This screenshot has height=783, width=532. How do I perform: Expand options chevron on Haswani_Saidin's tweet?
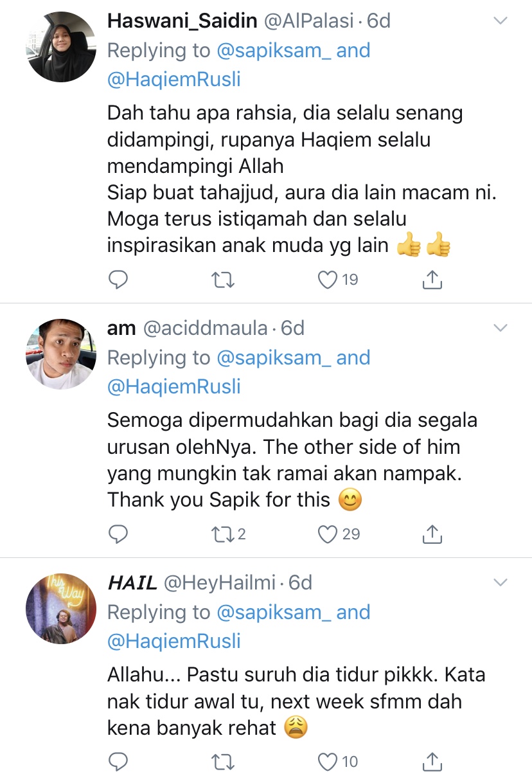pyautogui.click(x=500, y=21)
